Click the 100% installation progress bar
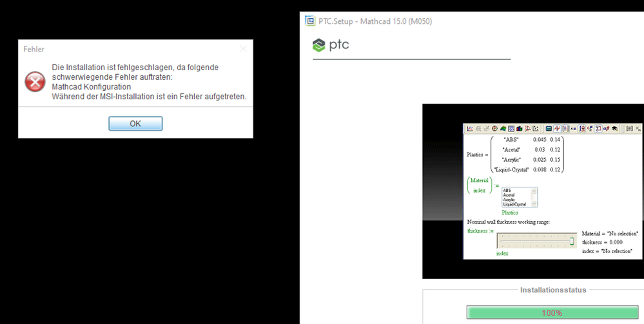This screenshot has height=324, width=644. tap(552, 313)
